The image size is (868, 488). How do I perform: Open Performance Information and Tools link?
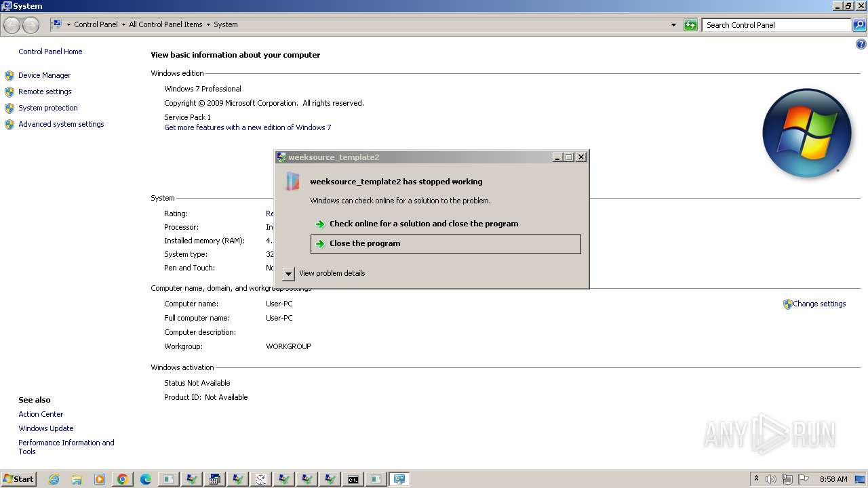tap(66, 447)
